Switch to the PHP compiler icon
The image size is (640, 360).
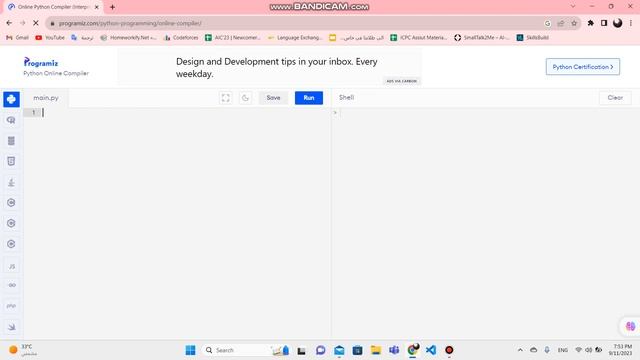coord(11,306)
